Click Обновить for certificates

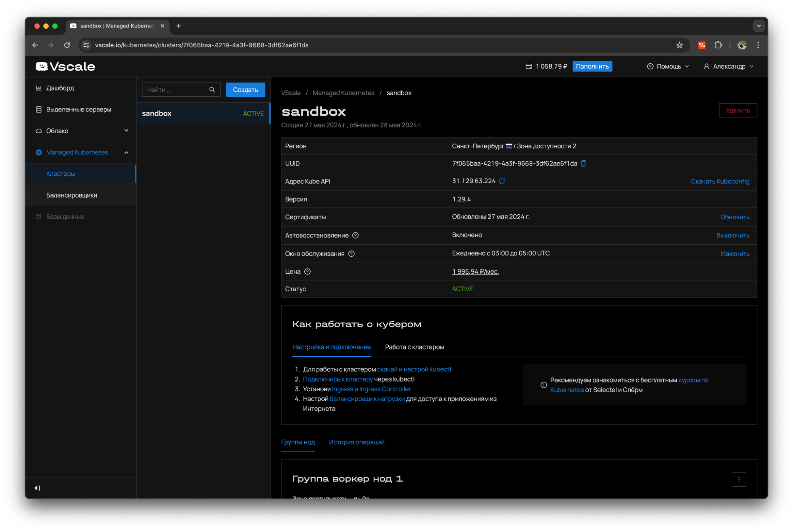pos(735,217)
